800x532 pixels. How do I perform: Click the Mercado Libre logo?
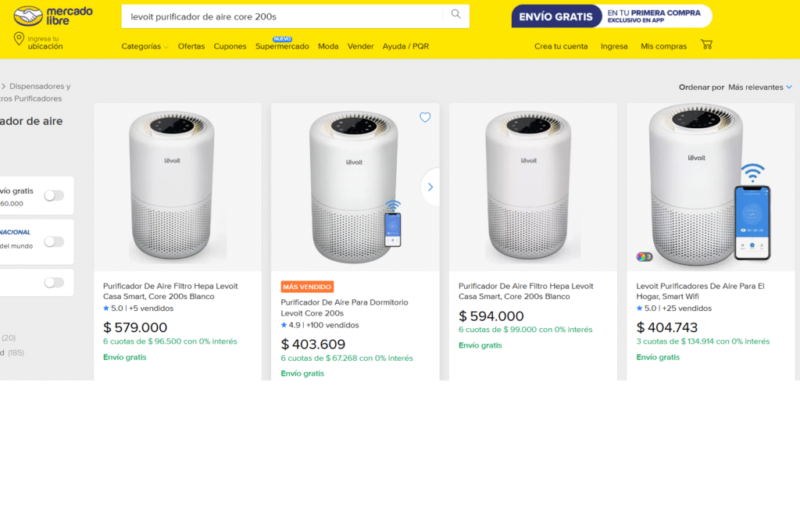click(54, 16)
